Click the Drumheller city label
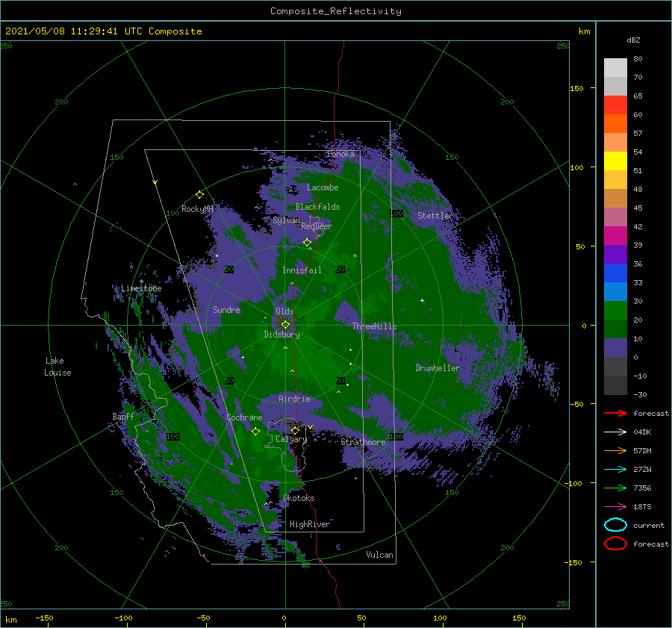672x628 pixels. pos(438,368)
